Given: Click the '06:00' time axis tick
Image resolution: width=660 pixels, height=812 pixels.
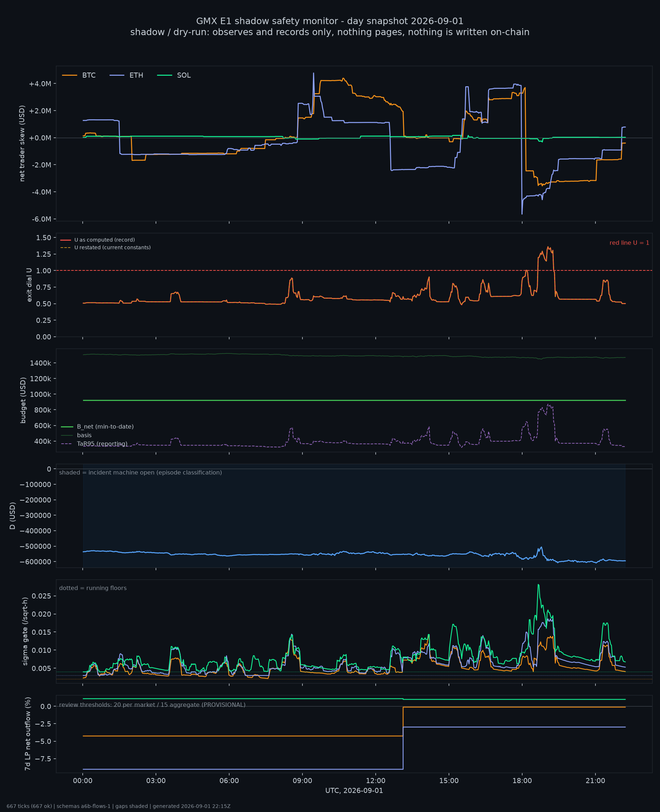Looking at the screenshot, I should pos(229,781).
